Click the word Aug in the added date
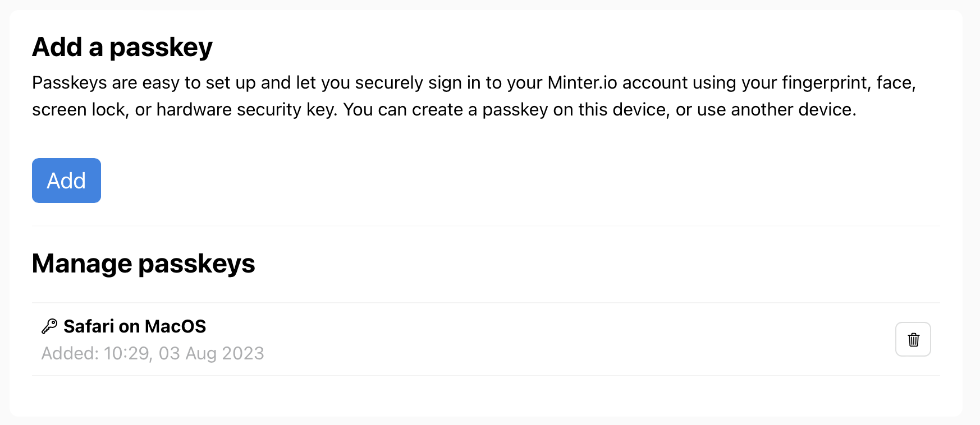 click(x=200, y=353)
